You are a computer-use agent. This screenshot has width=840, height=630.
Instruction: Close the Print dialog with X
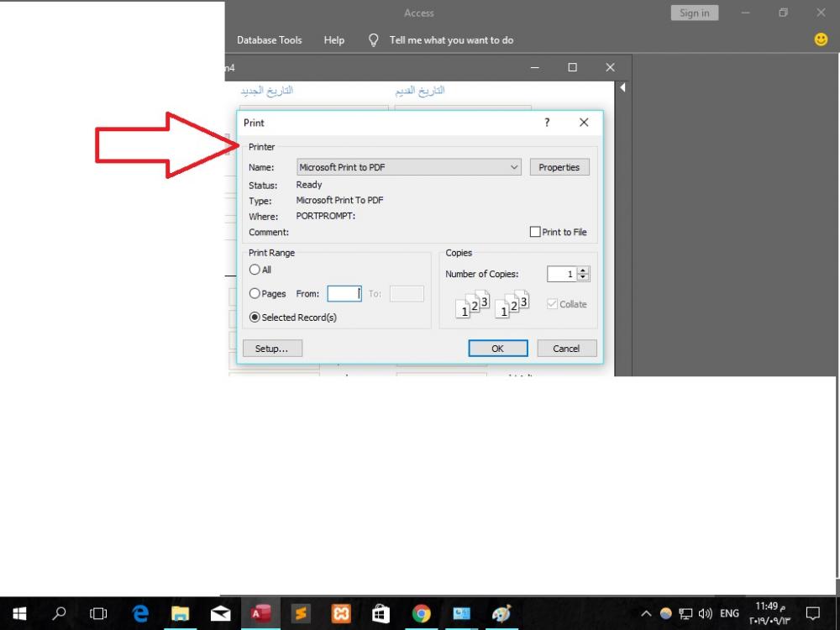pos(584,123)
